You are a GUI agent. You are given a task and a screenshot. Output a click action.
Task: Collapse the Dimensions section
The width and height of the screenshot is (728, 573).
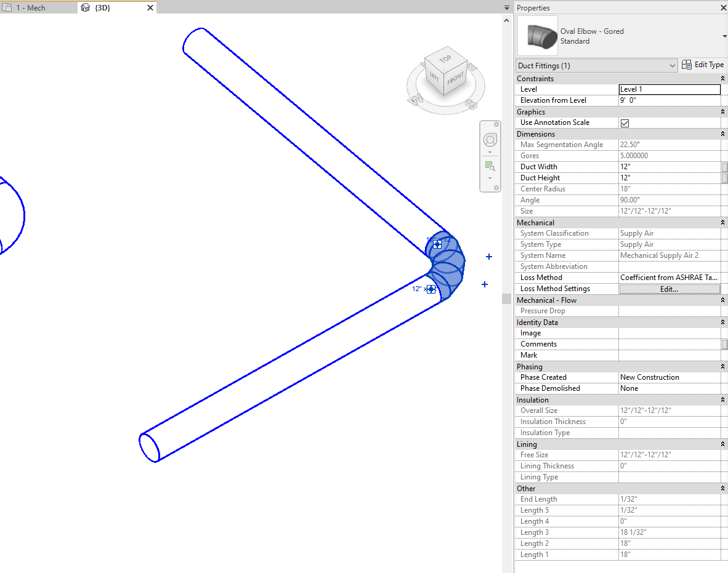point(722,134)
